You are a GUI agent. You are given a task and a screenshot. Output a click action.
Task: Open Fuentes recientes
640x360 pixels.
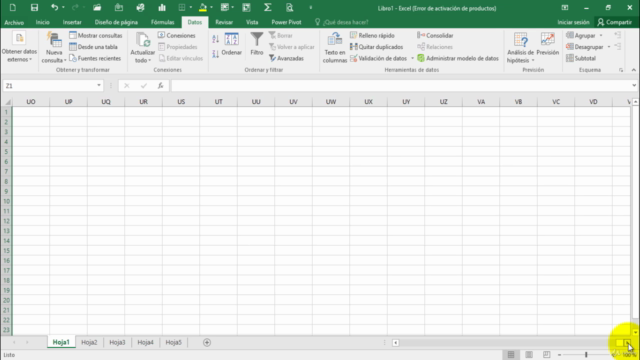95,58
